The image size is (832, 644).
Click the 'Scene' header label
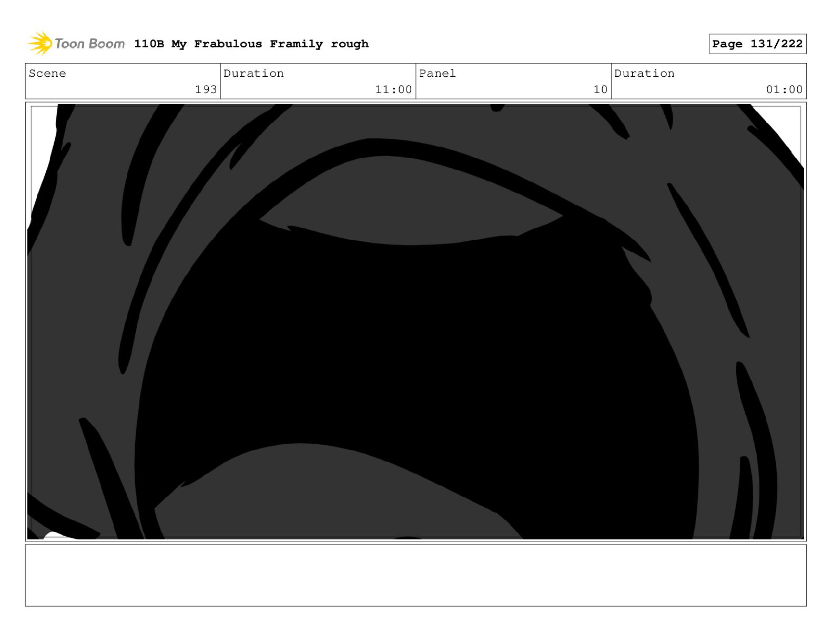(x=47, y=74)
